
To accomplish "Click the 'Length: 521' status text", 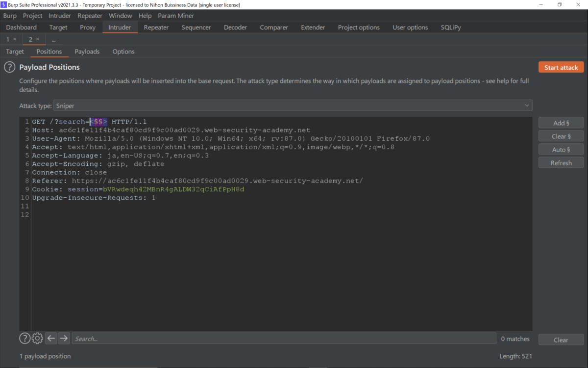I will (x=515, y=356).
